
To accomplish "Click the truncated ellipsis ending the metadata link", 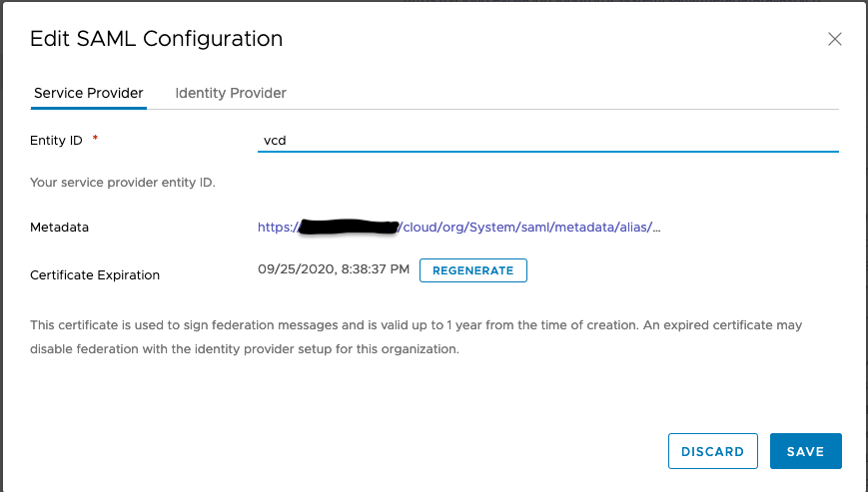I will [656, 228].
